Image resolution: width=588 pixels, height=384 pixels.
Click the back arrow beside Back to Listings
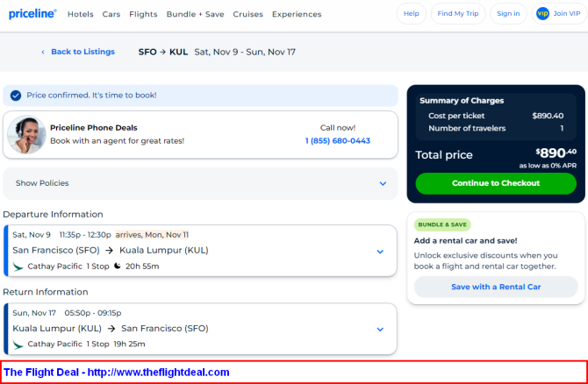(x=43, y=52)
